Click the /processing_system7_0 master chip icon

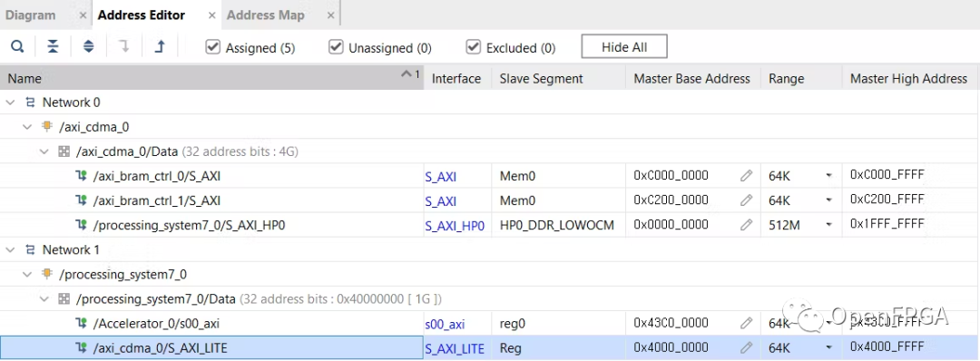pyautogui.click(x=47, y=274)
